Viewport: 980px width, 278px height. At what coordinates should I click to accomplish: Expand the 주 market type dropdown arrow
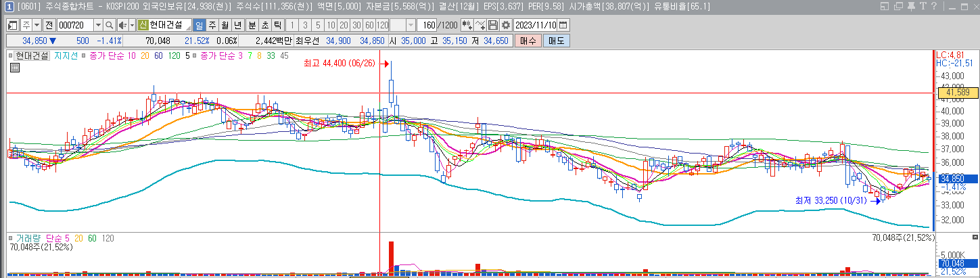[37, 25]
